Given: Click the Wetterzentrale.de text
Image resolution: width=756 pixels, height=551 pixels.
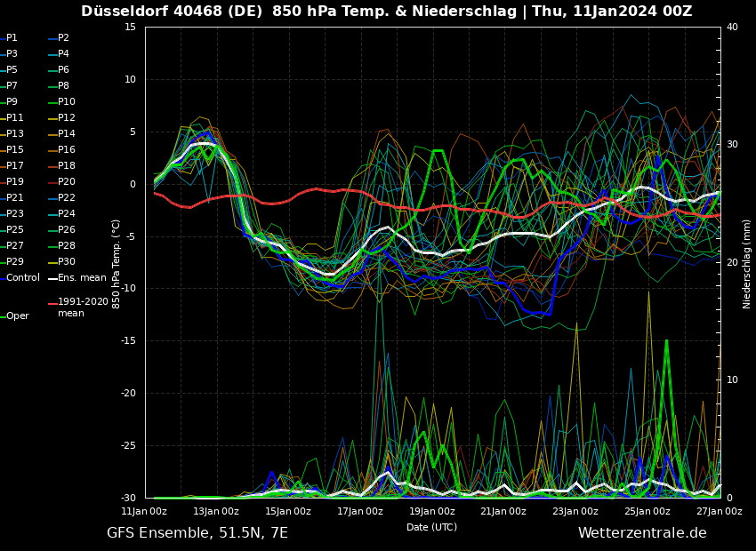Looking at the screenshot, I should (642, 533).
